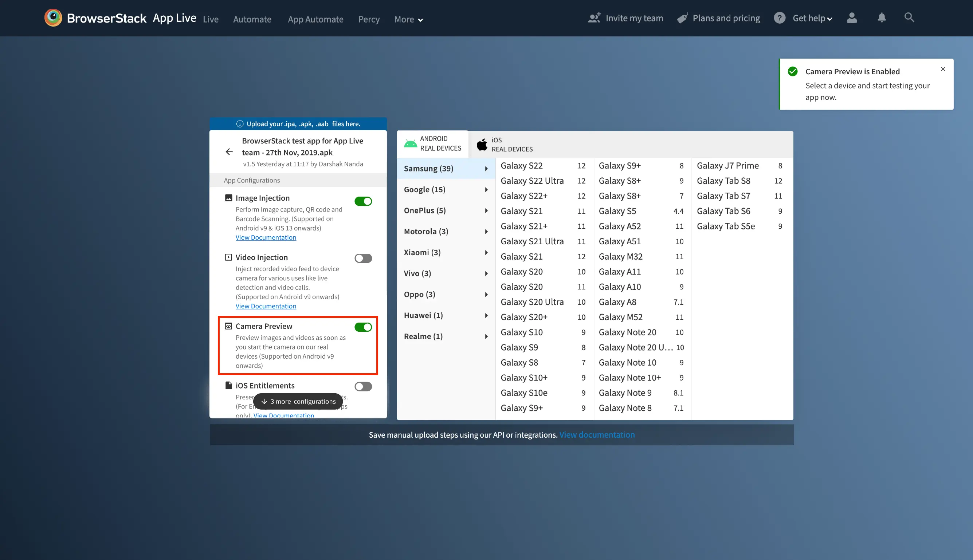Screen dimensions: 973x560
Task: Disable the Image Injection toggle
Action: 363,201
